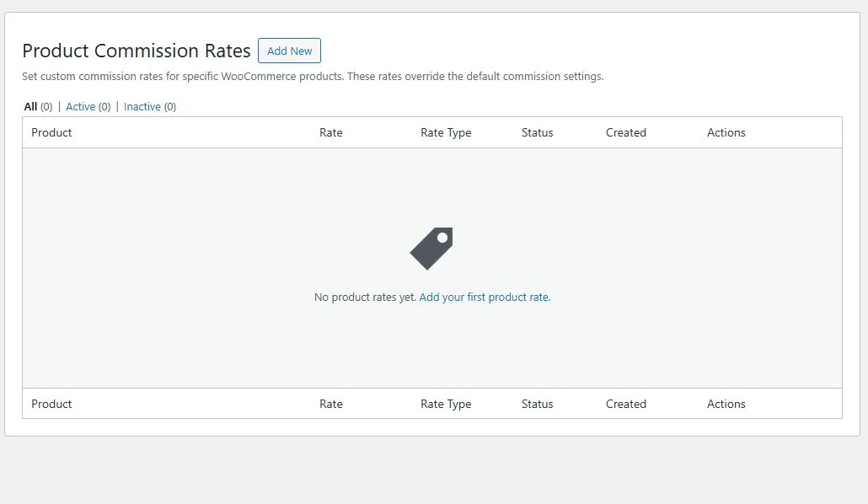This screenshot has height=504, width=868.
Task: Click the bottom Status column header
Action: pyautogui.click(x=537, y=404)
